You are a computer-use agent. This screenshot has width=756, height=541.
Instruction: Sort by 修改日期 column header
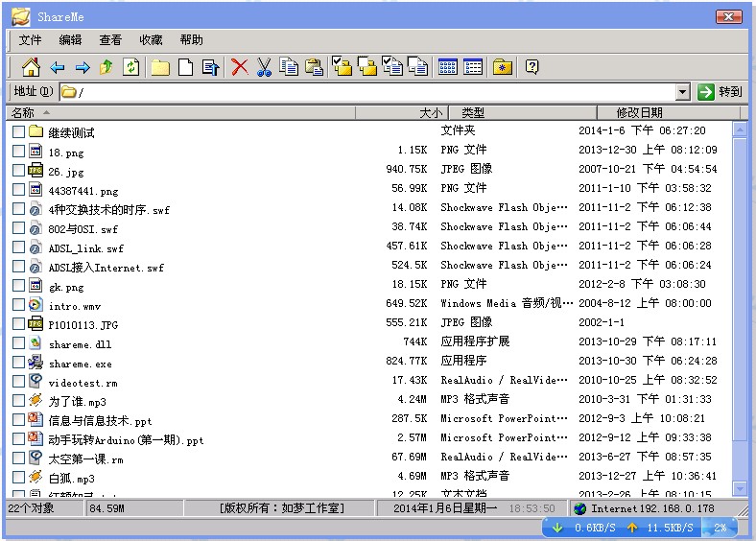pos(669,113)
